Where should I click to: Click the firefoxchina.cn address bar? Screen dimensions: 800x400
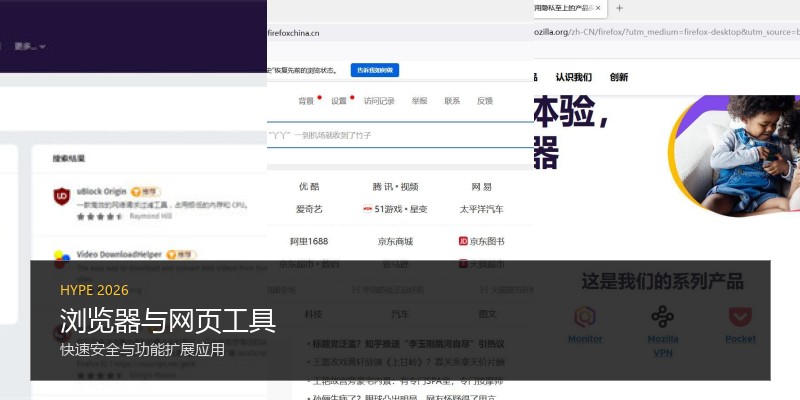(x=400, y=33)
